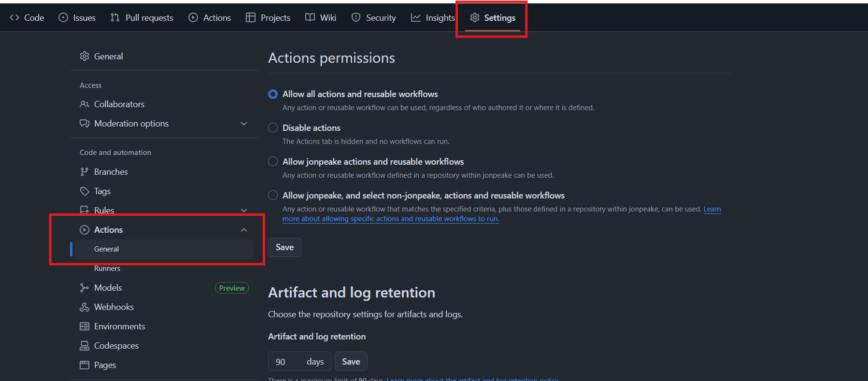The height and width of the screenshot is (381, 868).
Task: Save the Actions permissions settings
Action: (285, 247)
